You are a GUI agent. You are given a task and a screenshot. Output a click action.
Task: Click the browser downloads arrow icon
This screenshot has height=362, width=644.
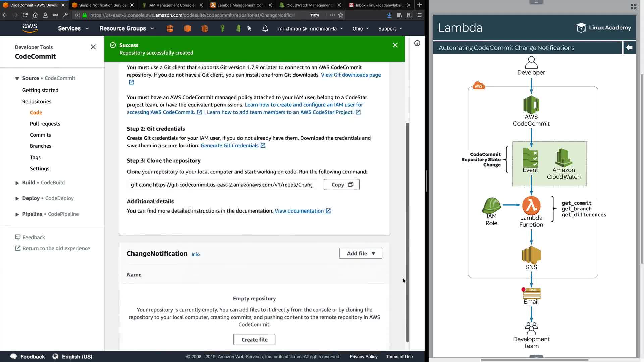[x=389, y=15]
